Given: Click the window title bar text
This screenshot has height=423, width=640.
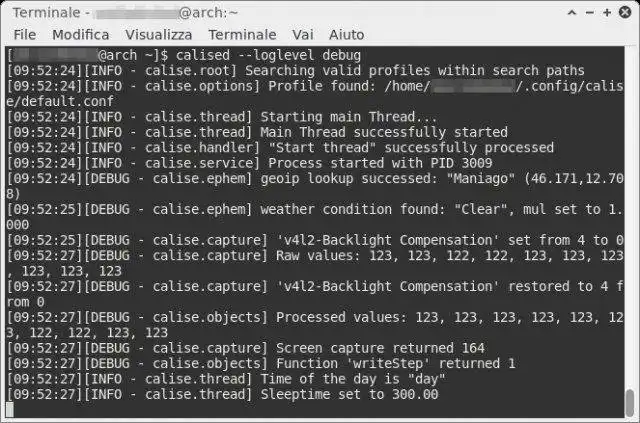Looking at the screenshot, I should coord(130,12).
